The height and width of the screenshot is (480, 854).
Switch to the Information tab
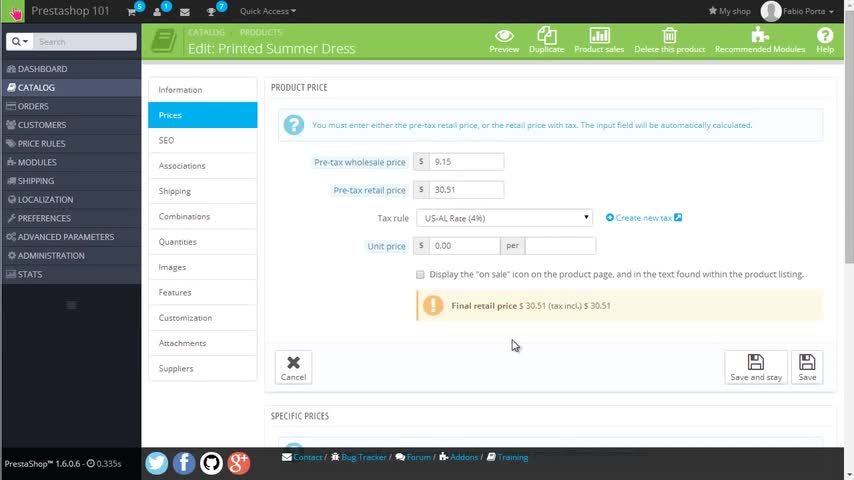coord(203,90)
